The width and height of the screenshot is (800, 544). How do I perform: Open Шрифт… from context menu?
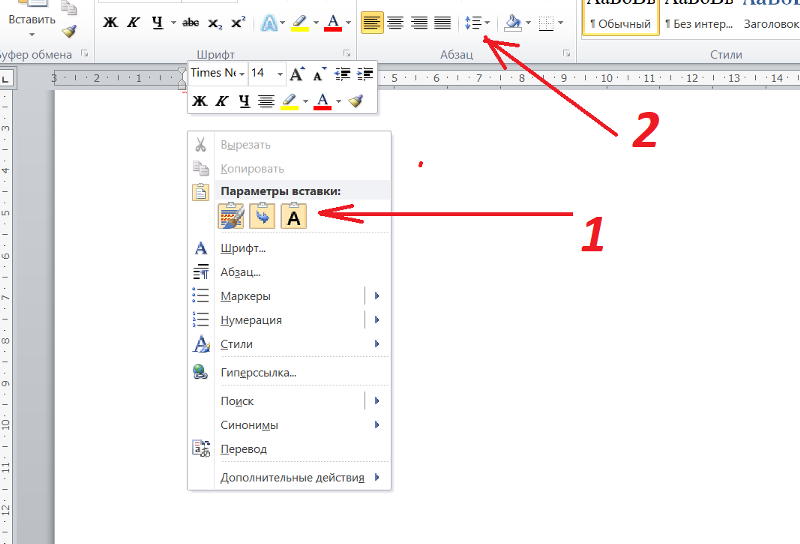[289, 249]
